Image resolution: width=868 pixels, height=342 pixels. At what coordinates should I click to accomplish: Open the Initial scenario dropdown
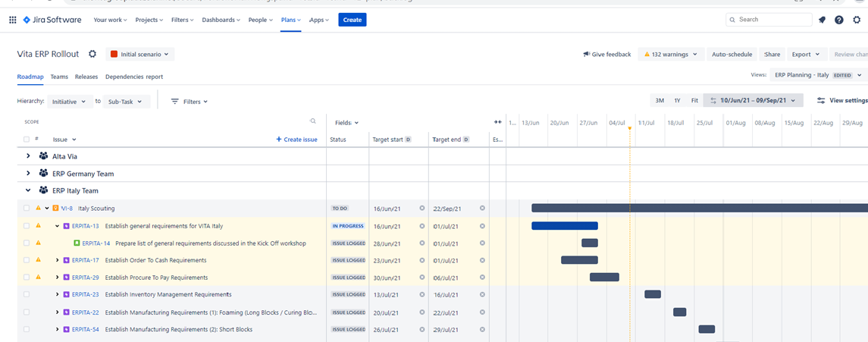pos(140,55)
